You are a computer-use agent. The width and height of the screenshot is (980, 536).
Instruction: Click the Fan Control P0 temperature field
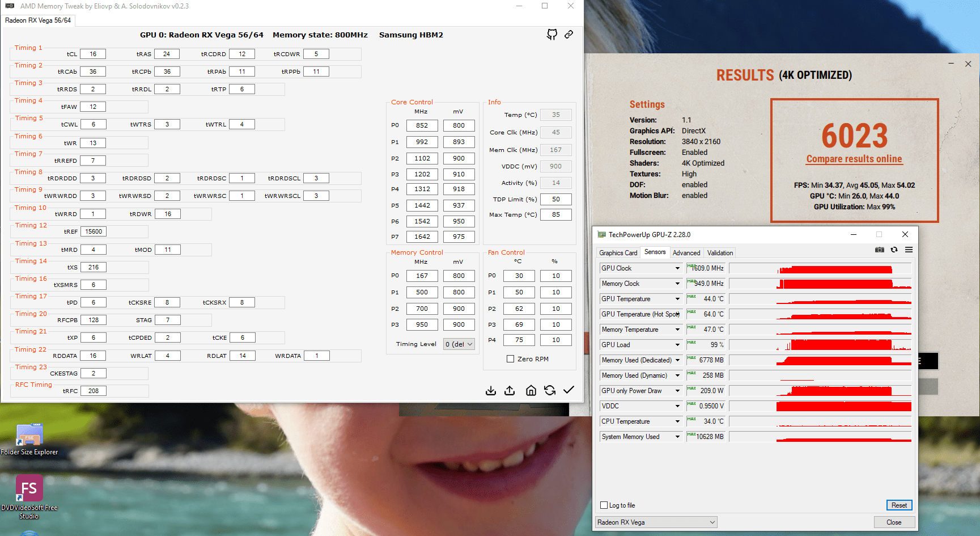[519, 276]
